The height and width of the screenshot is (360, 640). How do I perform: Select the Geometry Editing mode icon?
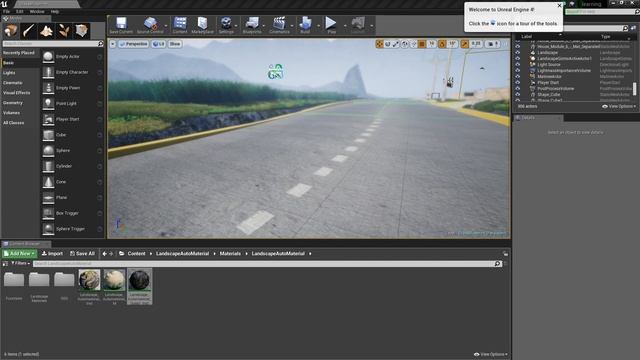pos(81,31)
